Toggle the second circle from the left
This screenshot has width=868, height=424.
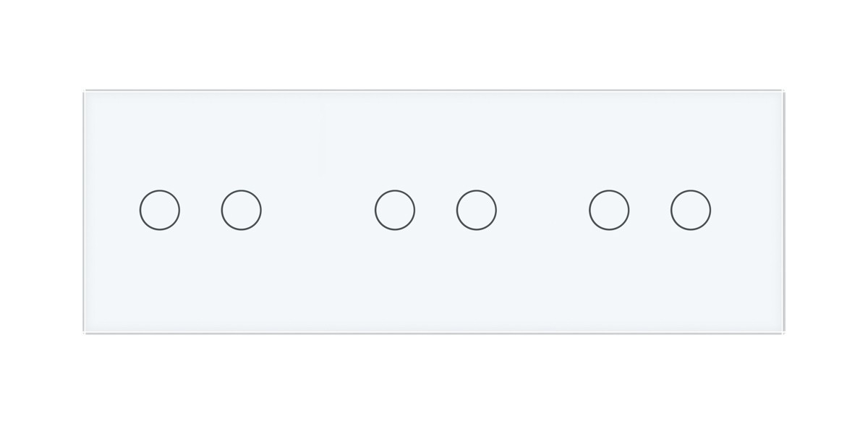pyautogui.click(x=242, y=211)
